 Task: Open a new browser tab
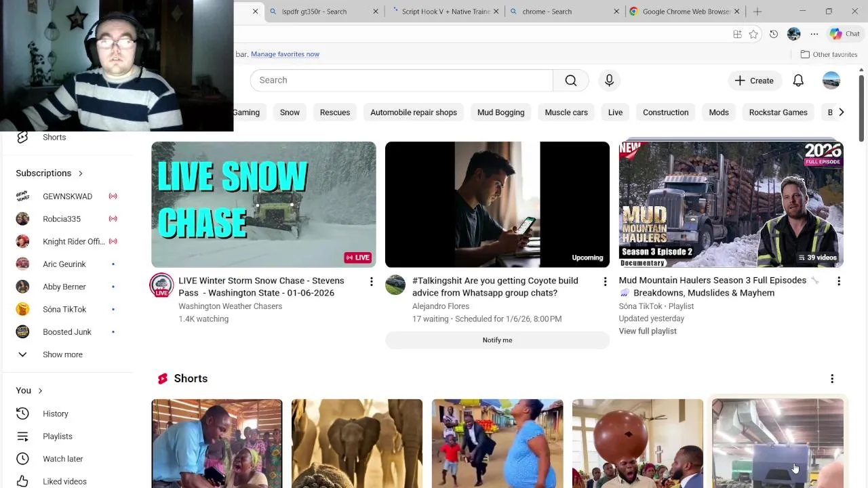(757, 12)
